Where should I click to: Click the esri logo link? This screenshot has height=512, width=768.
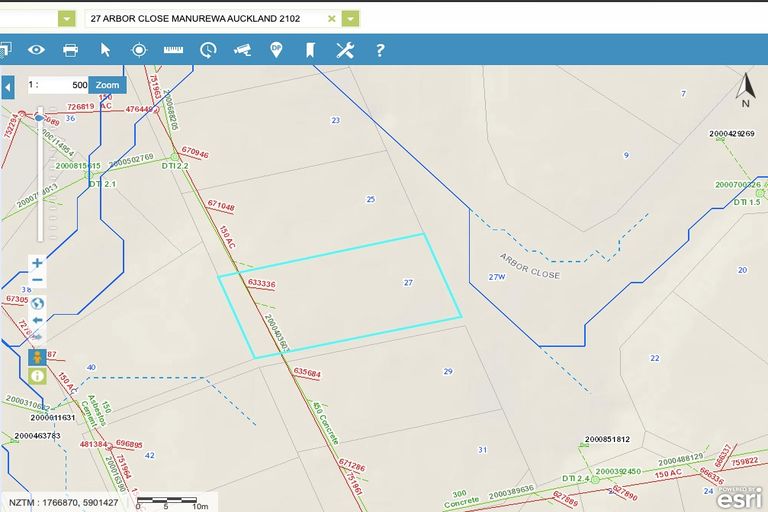[740, 498]
